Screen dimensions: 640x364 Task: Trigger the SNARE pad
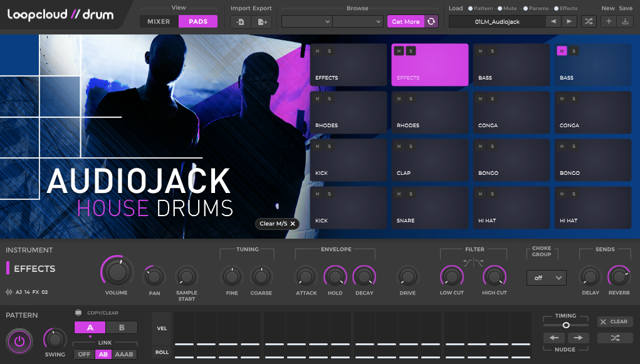(x=430, y=208)
